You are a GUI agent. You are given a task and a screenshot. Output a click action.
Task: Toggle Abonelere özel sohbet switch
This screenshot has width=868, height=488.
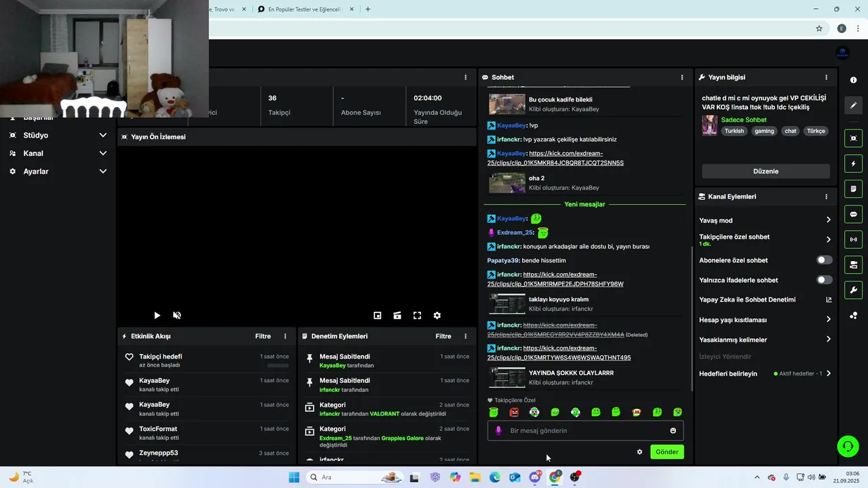pos(824,260)
